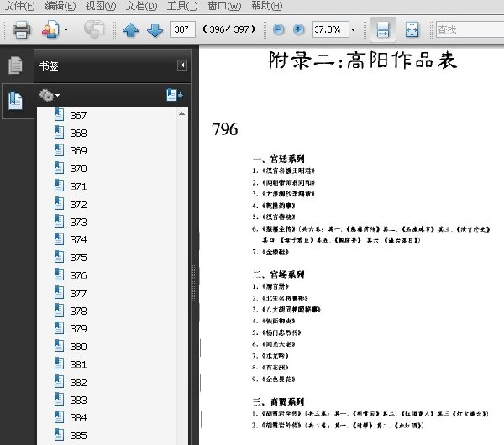Click the grayed-out comment bubbles icon
This screenshot has height=445, width=504.
94,29
